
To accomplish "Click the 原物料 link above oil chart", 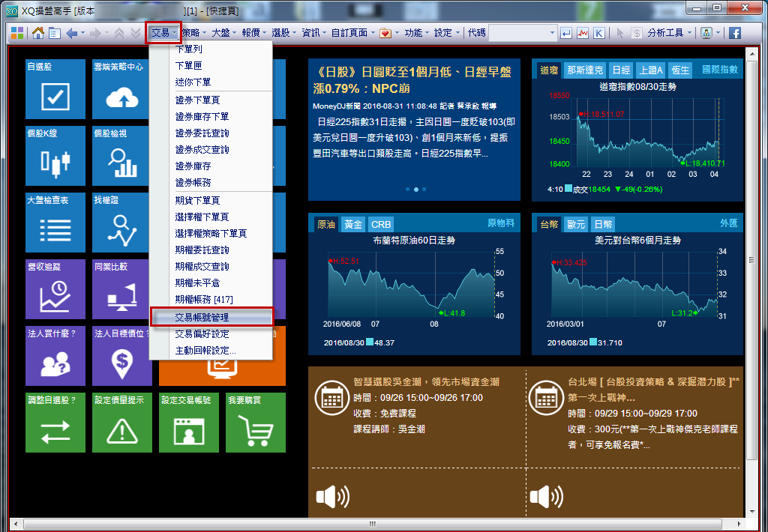I will point(500,223).
